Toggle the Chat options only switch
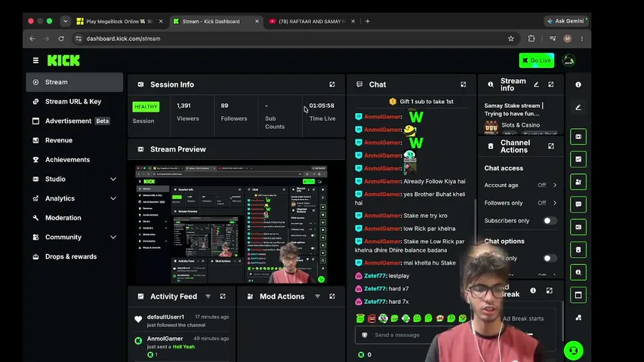The height and width of the screenshot is (362, 644). tap(550, 258)
